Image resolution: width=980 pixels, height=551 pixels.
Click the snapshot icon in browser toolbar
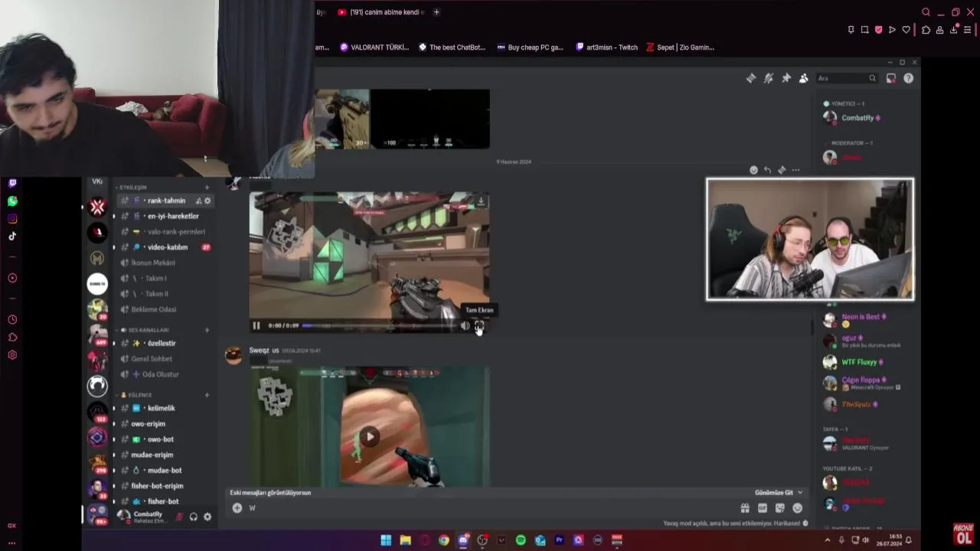864,30
